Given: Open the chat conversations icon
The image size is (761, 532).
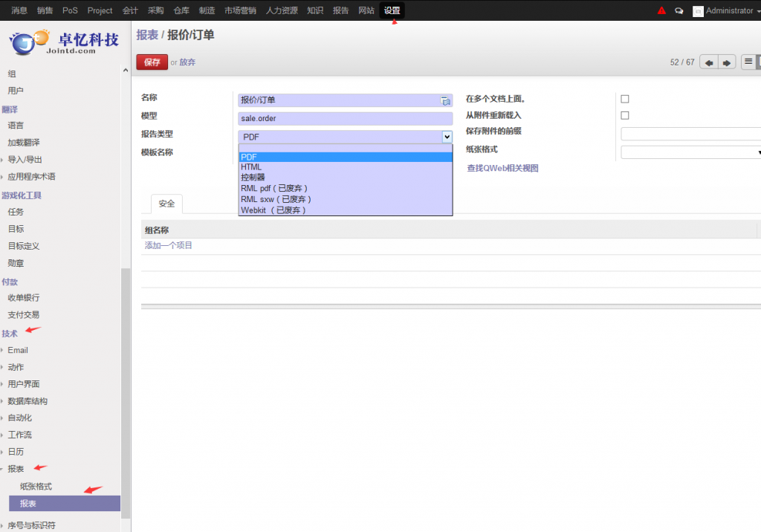Looking at the screenshot, I should 679,11.
